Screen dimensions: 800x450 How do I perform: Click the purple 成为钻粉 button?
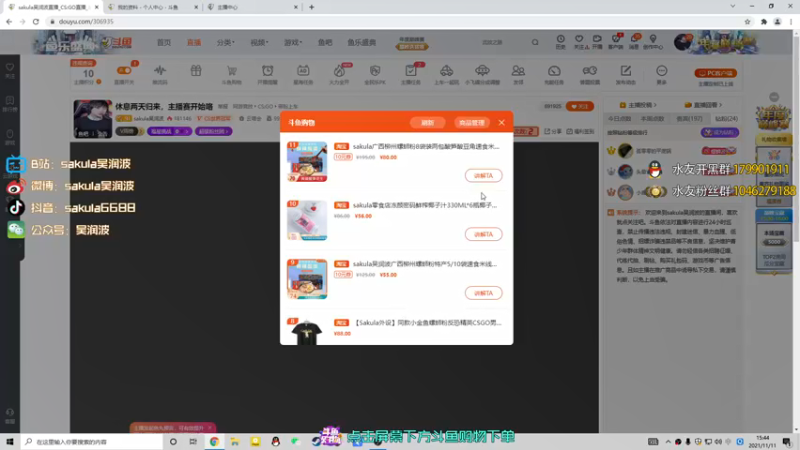point(720,133)
